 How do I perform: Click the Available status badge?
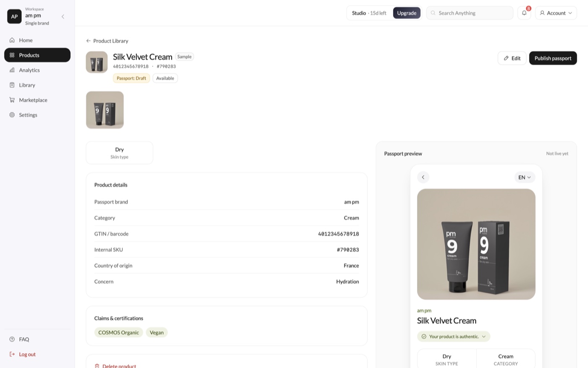pos(165,78)
